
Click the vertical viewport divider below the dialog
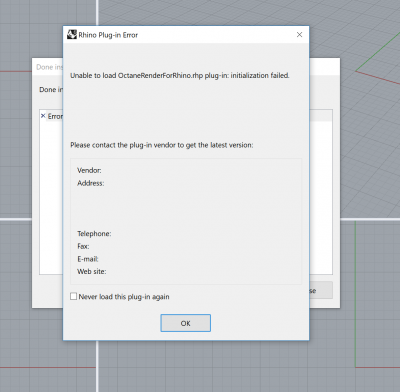point(97,366)
